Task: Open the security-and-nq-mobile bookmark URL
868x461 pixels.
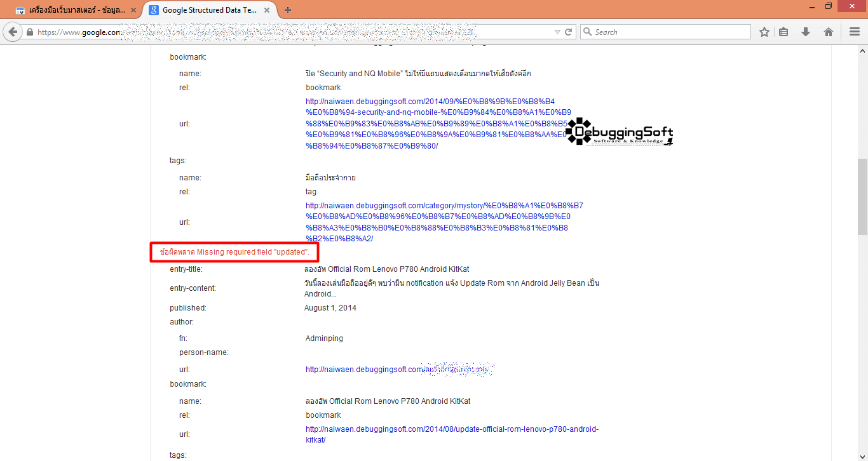Action: pyautogui.click(x=438, y=123)
